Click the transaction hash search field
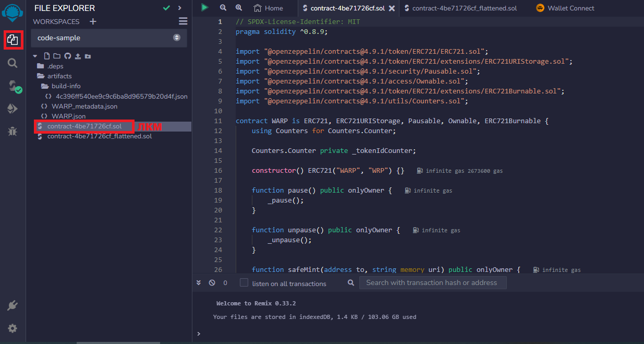The image size is (644, 344). (x=432, y=283)
